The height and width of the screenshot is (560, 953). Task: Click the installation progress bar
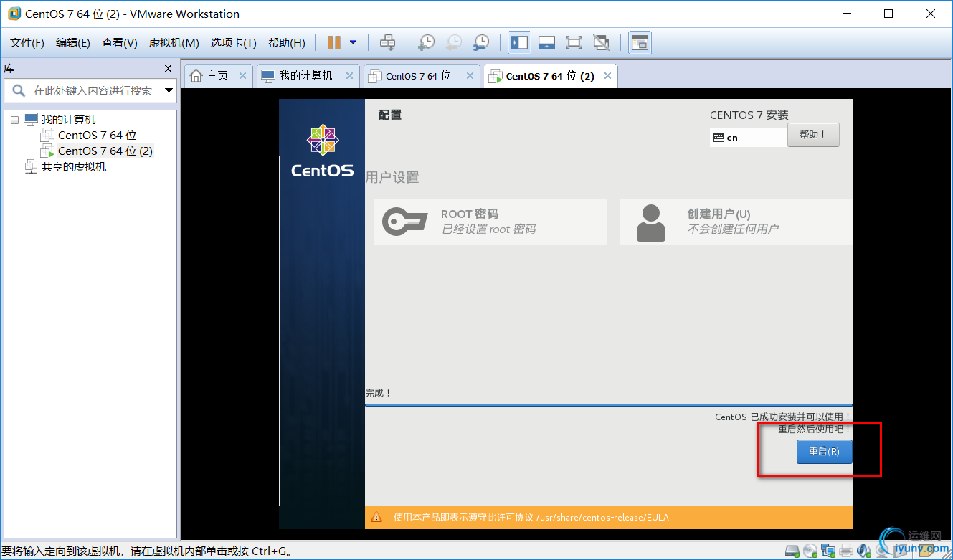click(609, 405)
